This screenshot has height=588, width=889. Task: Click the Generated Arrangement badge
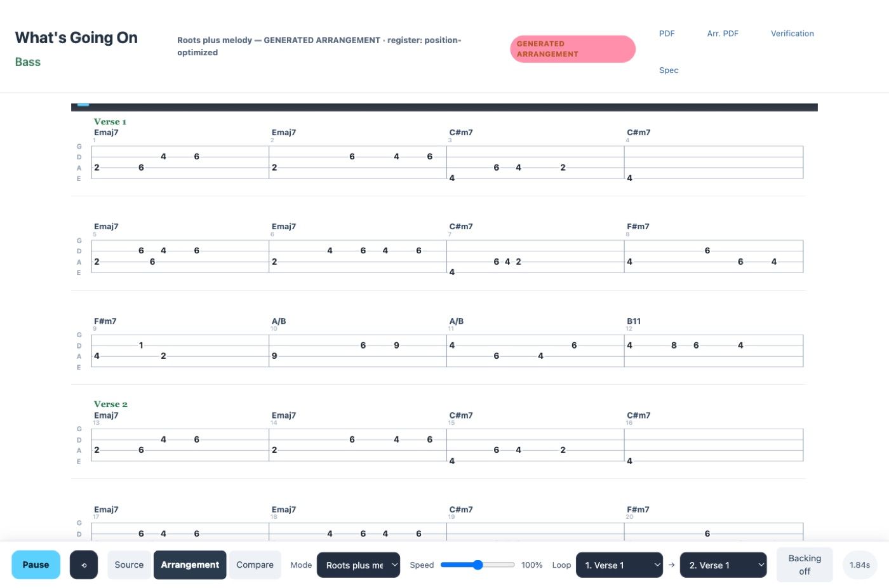click(x=573, y=49)
